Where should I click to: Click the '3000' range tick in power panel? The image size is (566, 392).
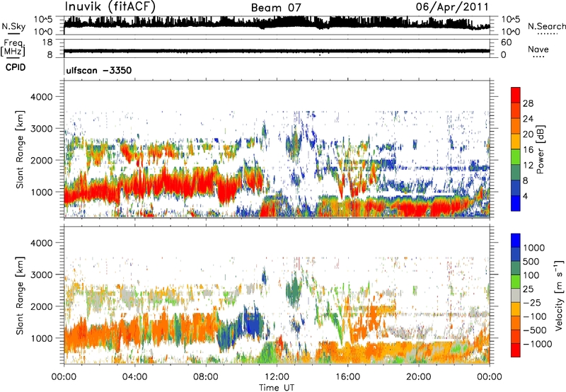point(43,129)
